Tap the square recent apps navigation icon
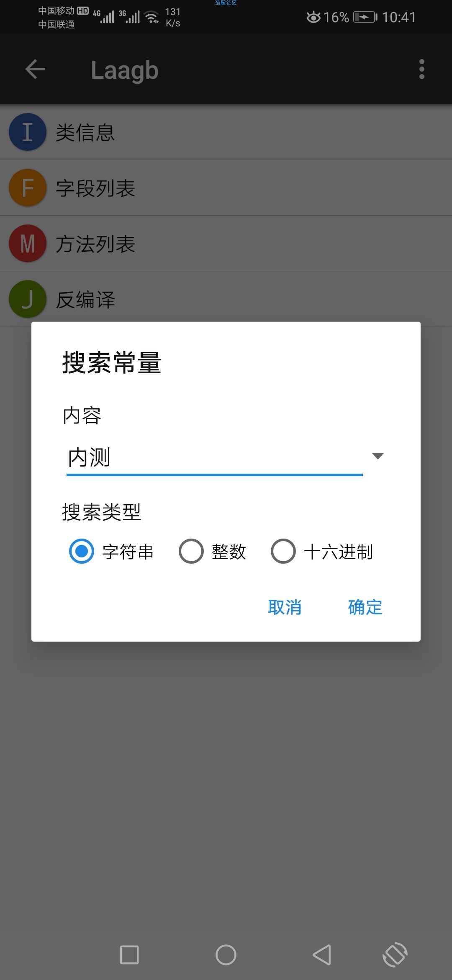Screen dimensions: 452x980 pyautogui.click(x=129, y=955)
